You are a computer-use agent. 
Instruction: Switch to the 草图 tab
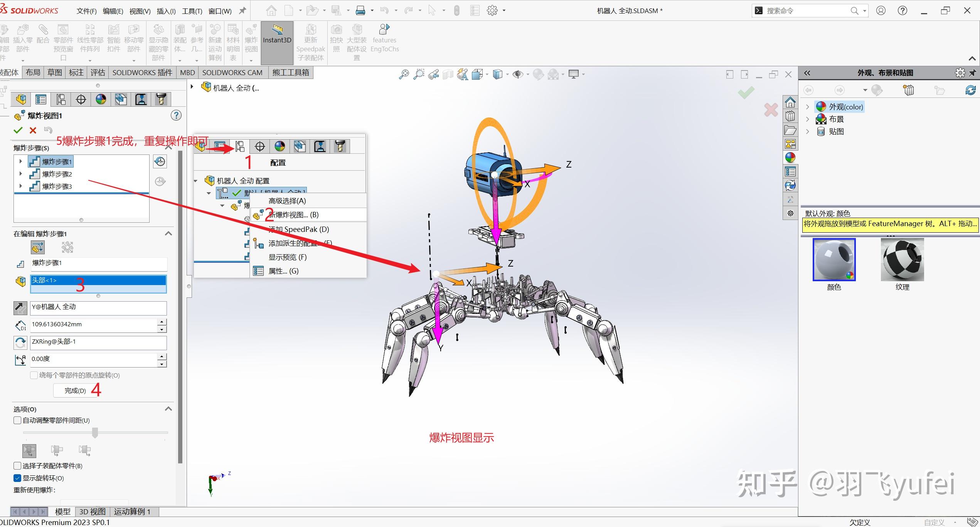(x=55, y=72)
